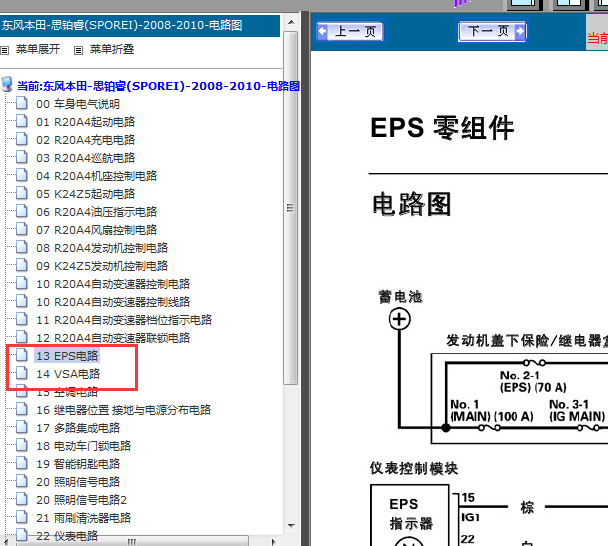Click page icon of 13 EPS电路

click(22, 355)
